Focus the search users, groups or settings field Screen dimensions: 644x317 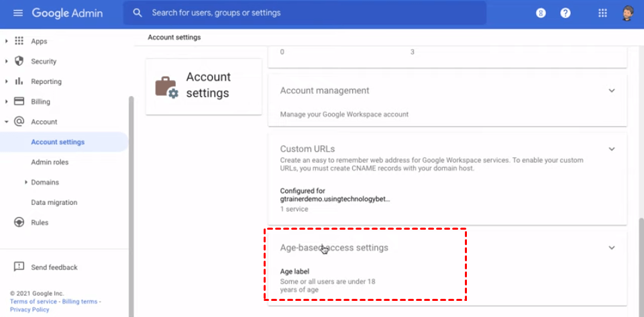pyautogui.click(x=305, y=13)
